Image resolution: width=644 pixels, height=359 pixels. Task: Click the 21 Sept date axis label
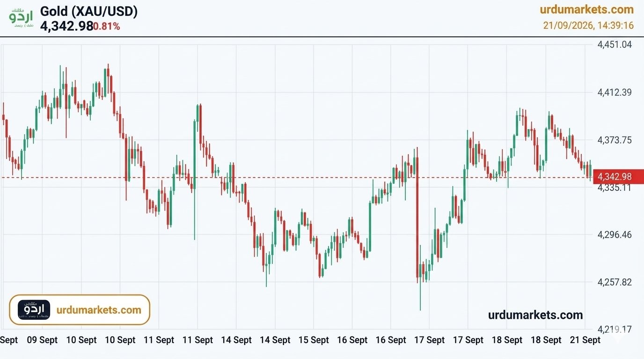585,340
